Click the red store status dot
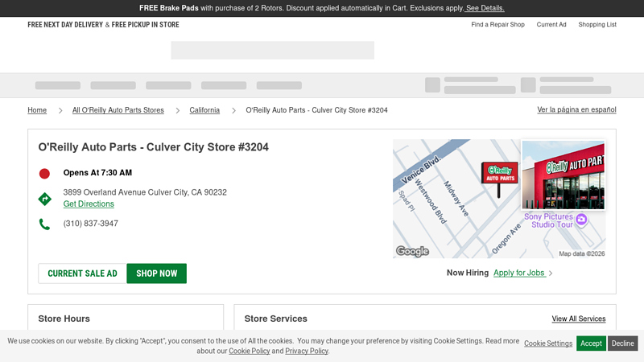The image size is (644, 362). click(x=44, y=173)
